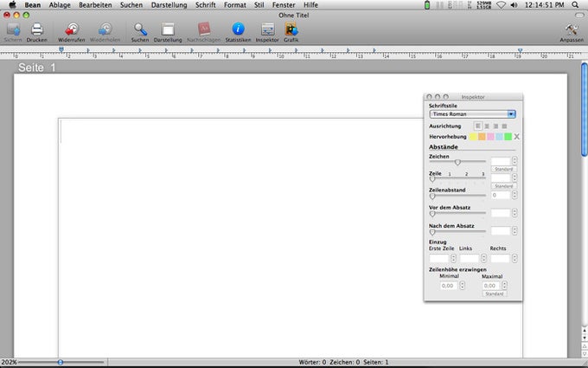Screen dimensions: 588x368
Task: Click the Links indent stepper
Action: [483, 258]
